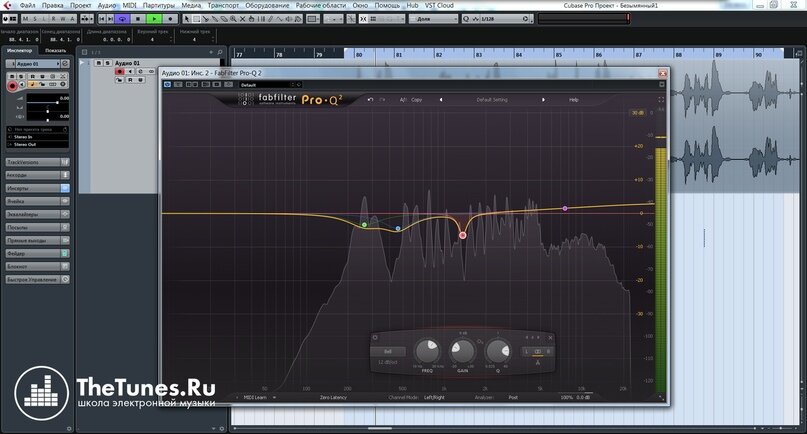This screenshot has width=807, height=434.
Task: Click the Stop button in transport
Action: [x=137, y=19]
